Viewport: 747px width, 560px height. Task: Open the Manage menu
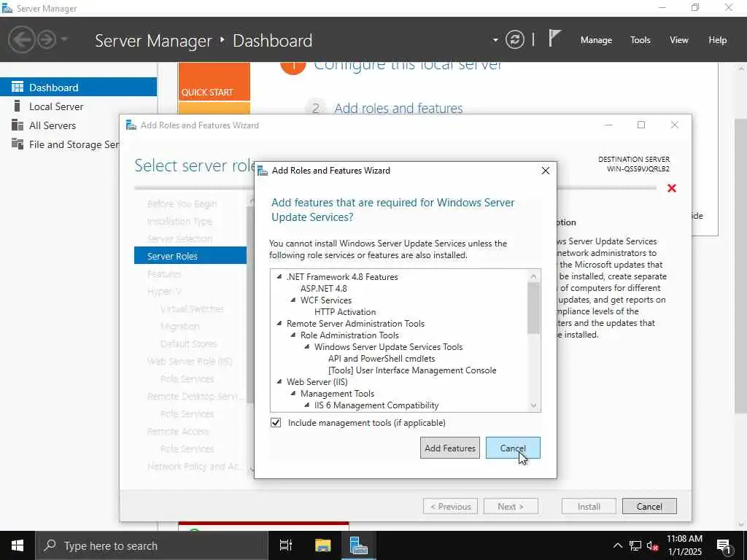(x=596, y=40)
